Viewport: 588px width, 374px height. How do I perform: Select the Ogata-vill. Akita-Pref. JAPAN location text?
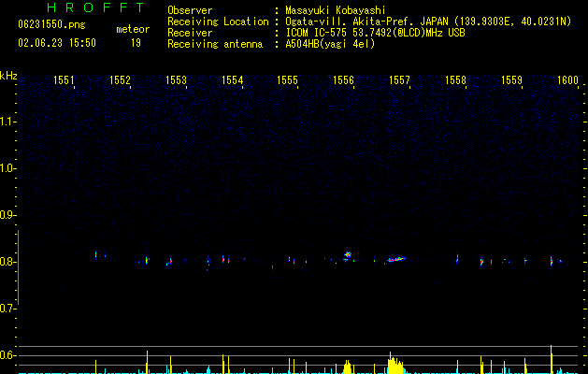pos(428,22)
